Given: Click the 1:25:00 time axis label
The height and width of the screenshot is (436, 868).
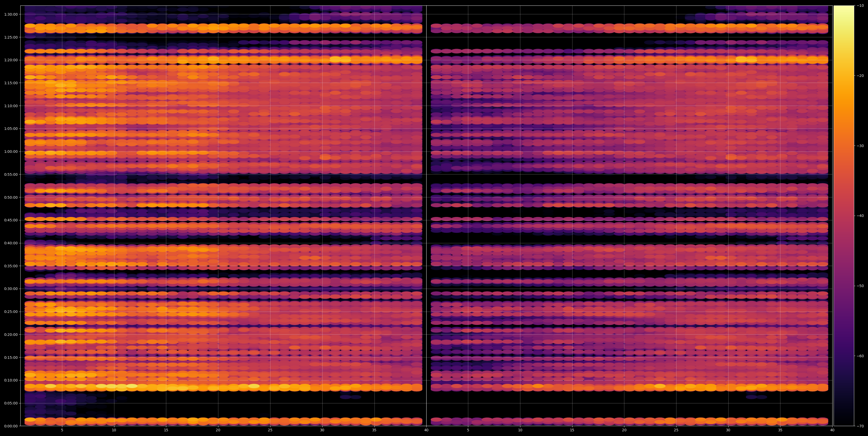Looking at the screenshot, I should (x=11, y=37).
